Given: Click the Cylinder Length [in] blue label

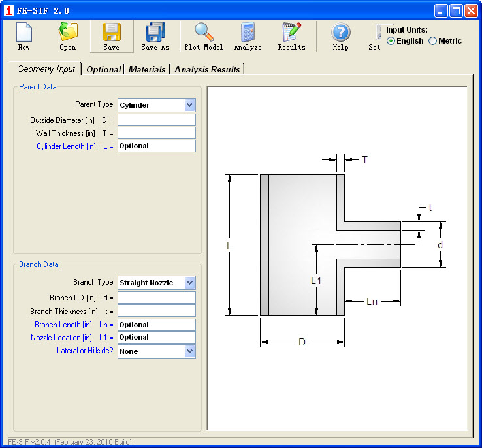Looking at the screenshot, I should [x=66, y=146].
